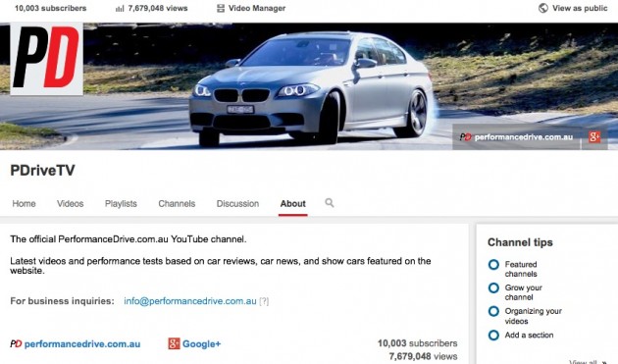The image size is (618, 364).
Task: Open performancedrive.com.au link in About section
Action: point(82,344)
